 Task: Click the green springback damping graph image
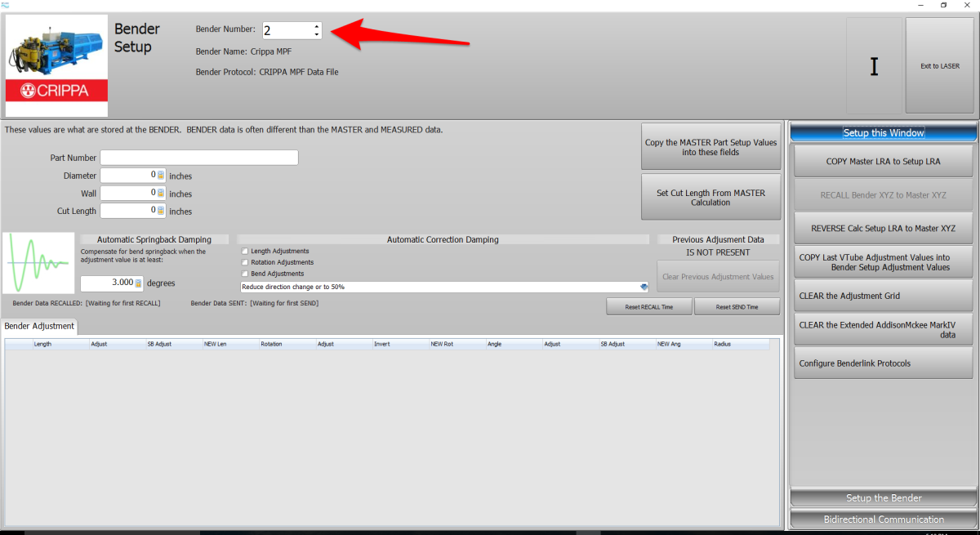[x=38, y=263]
